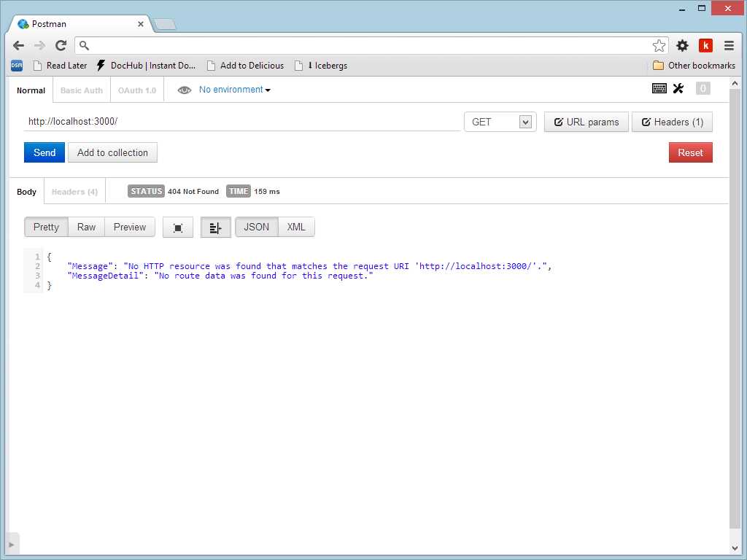Click the request URL input field
The width and height of the screenshot is (747, 560).
[242, 122]
